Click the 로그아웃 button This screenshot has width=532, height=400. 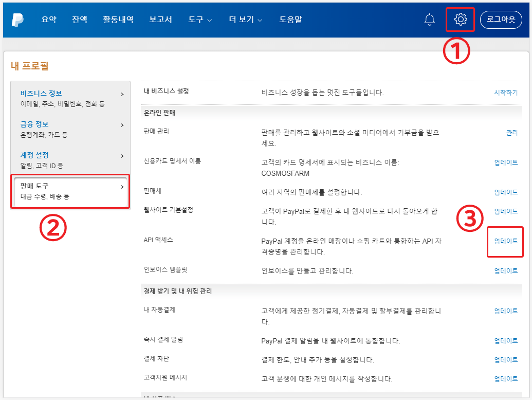point(501,20)
